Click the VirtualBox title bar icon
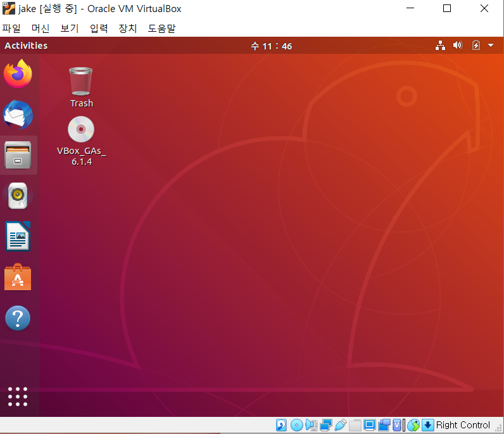Image resolution: width=504 pixels, height=434 pixels. (9, 8)
